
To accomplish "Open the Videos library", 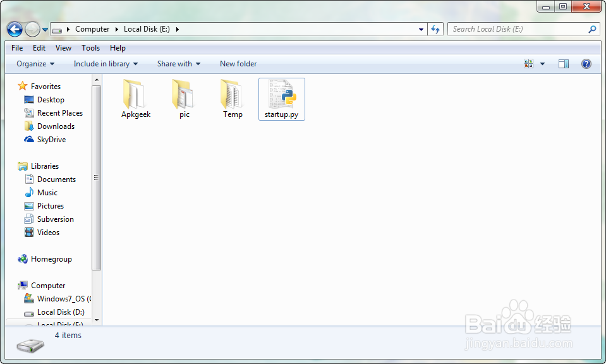I will pos(41,232).
